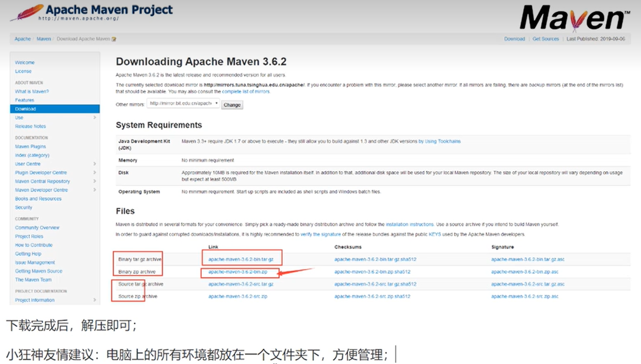The image size is (641, 364).
Task: Open src.zip.sha512 checksum link
Action: (372, 296)
